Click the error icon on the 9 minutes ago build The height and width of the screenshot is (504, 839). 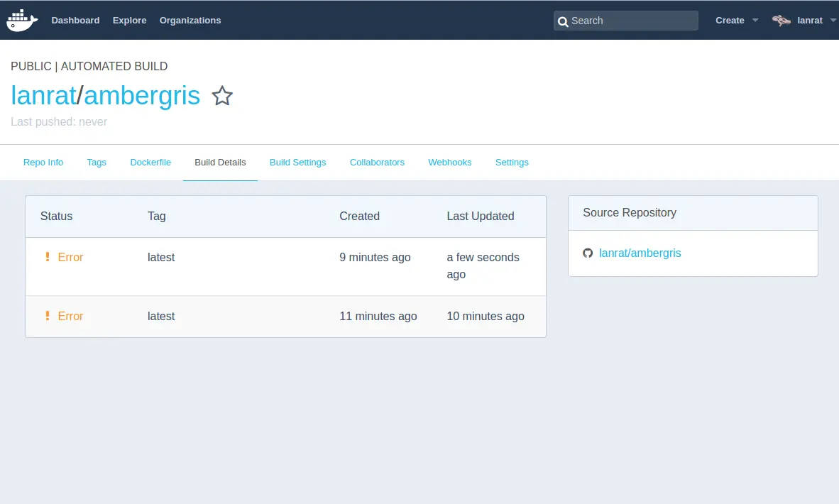click(x=47, y=258)
